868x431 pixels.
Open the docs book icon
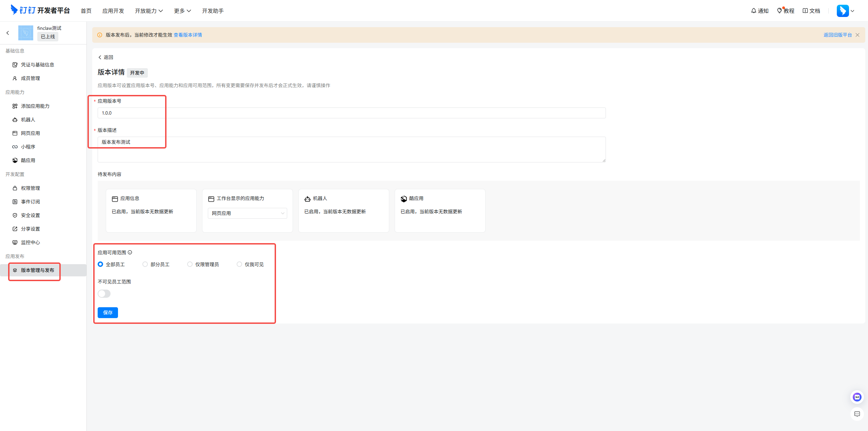tap(805, 11)
